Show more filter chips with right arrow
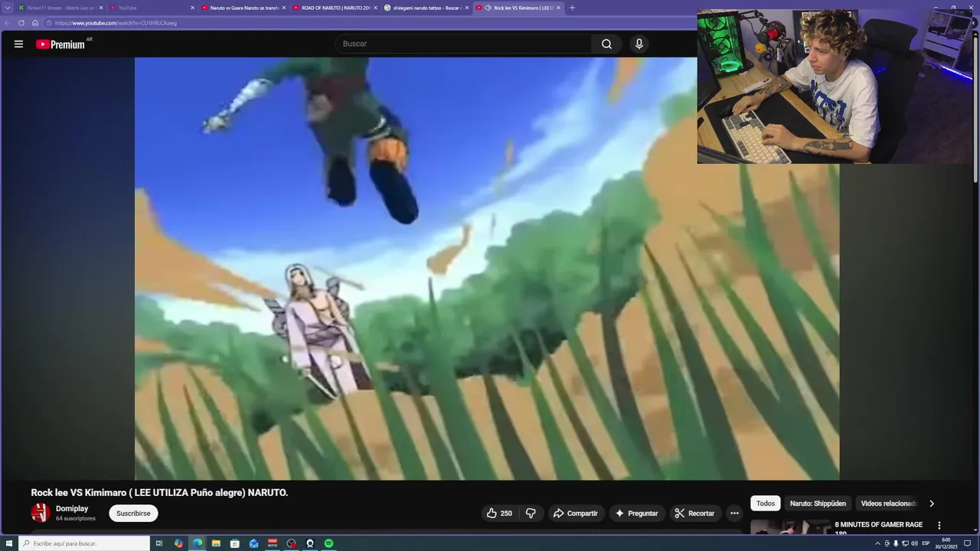The height and width of the screenshot is (551, 980). [932, 504]
